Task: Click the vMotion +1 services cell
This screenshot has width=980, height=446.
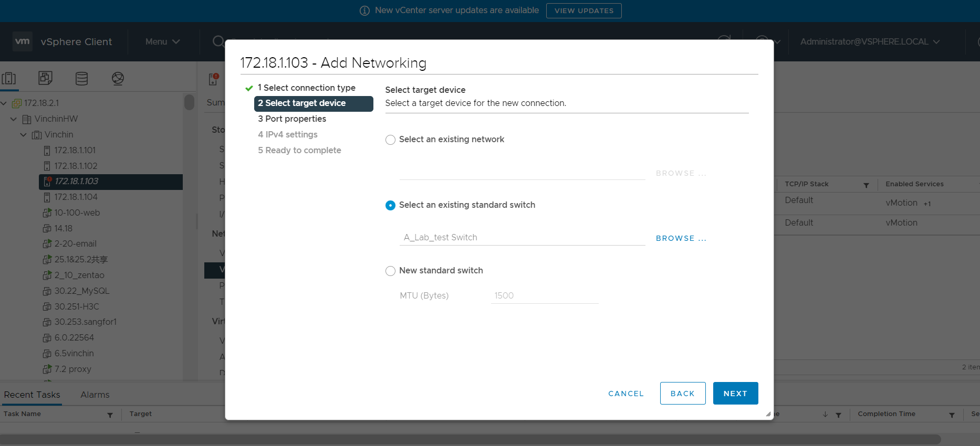Action: click(908, 203)
